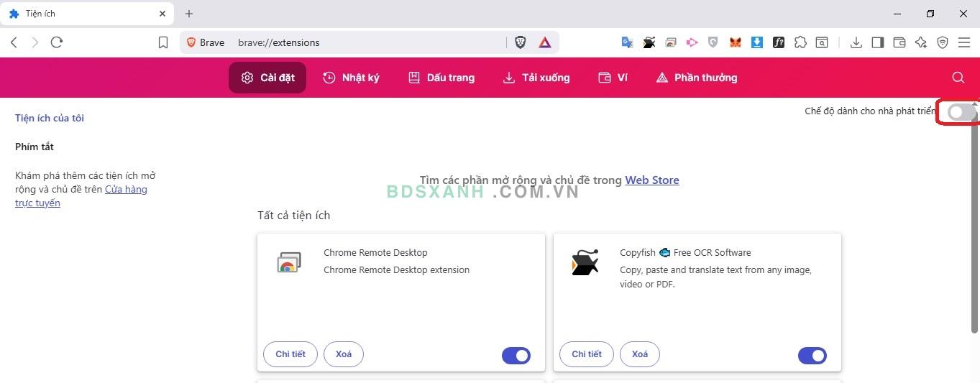This screenshot has height=383, width=980.
Task: Click Copyfish extension icon in toolbar
Action: 649,42
